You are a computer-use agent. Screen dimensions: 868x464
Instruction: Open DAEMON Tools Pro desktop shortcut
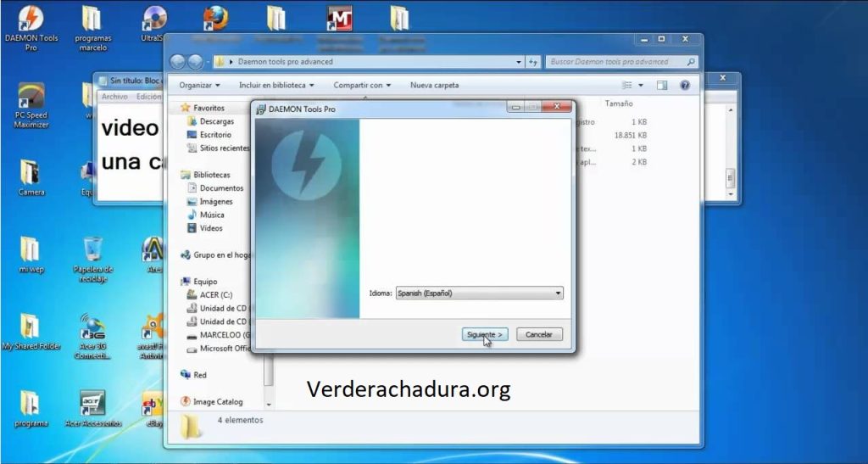[31, 28]
